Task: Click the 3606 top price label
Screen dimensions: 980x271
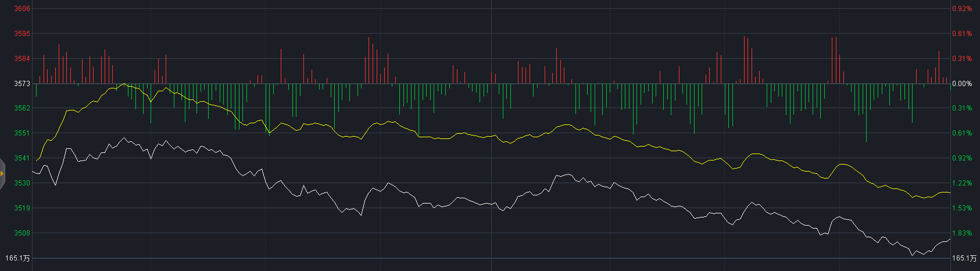Action: coord(22,9)
